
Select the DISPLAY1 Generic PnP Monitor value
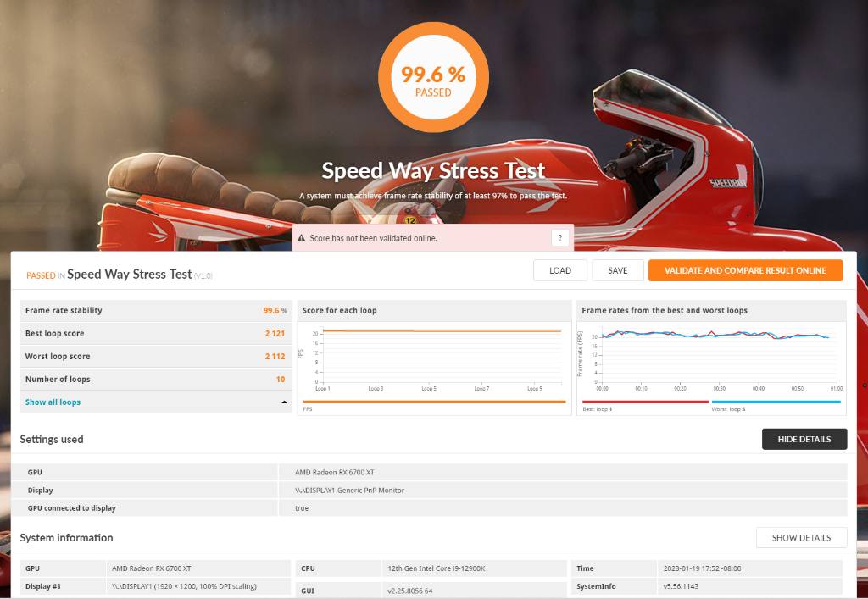(349, 490)
